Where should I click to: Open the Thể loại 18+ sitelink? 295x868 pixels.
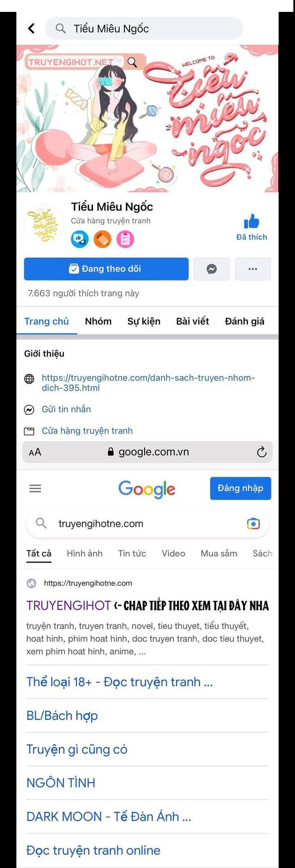120,682
